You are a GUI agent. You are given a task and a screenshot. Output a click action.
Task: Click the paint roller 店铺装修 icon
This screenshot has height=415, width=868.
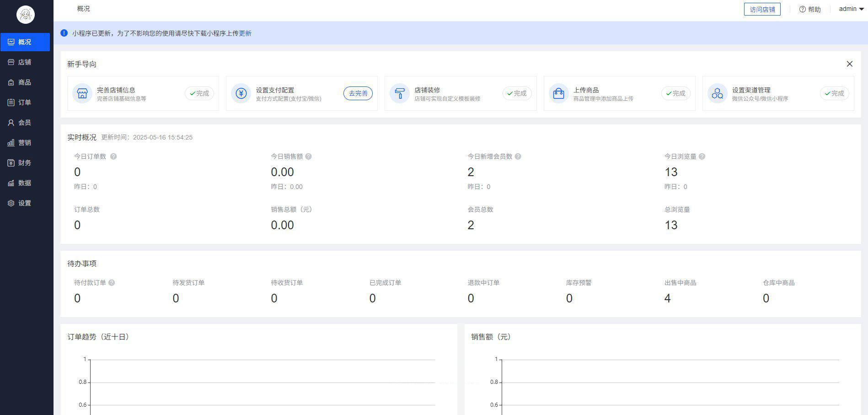pyautogui.click(x=400, y=93)
